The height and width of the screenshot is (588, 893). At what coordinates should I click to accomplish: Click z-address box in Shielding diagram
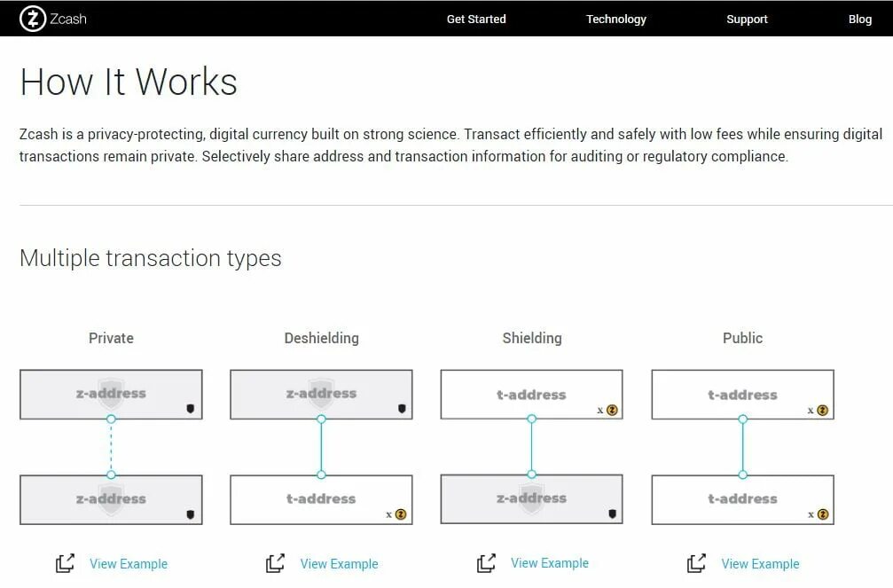point(531,499)
